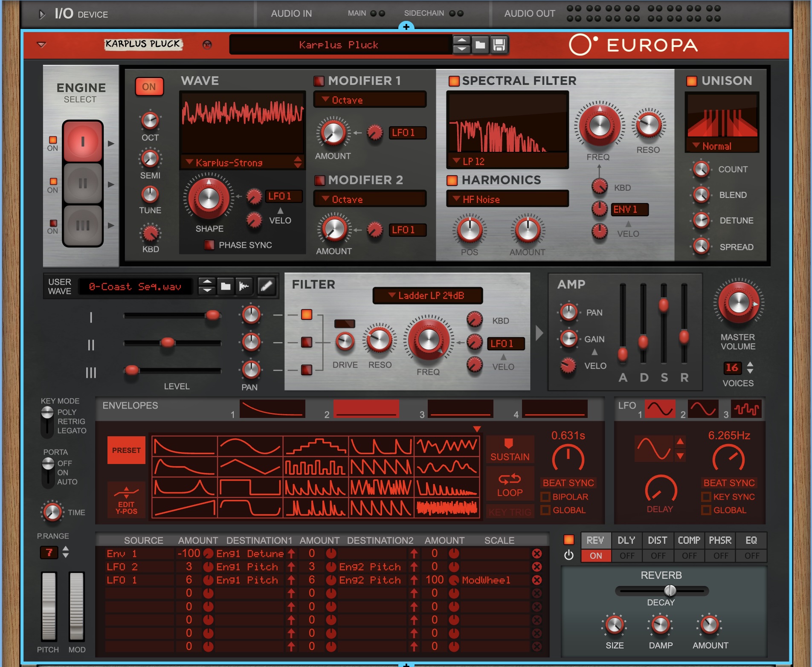Image resolution: width=812 pixels, height=667 pixels.
Task: Switch to the DLY effect tab
Action: [x=626, y=540]
